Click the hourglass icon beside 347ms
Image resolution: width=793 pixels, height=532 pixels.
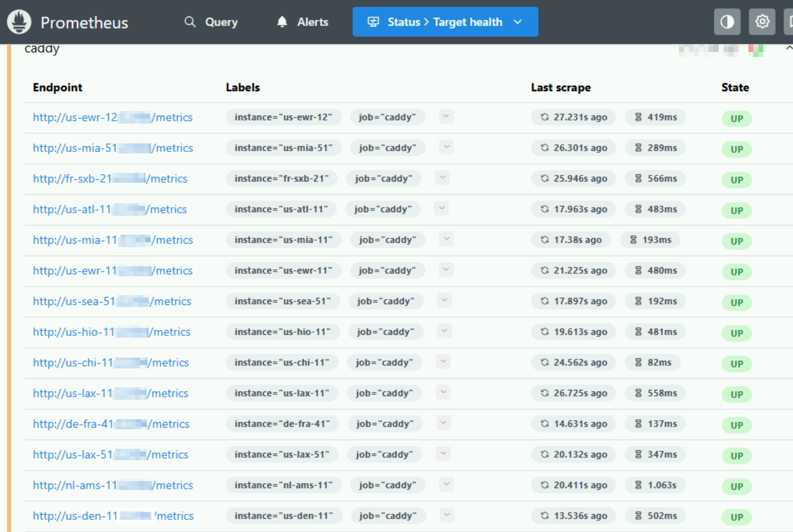638,454
